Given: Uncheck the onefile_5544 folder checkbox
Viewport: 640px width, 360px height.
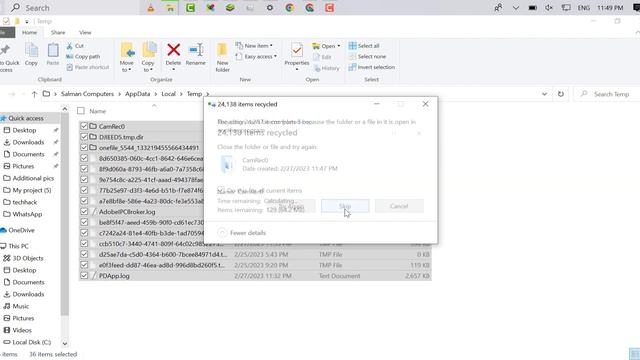Looking at the screenshot, I should 84,147.
